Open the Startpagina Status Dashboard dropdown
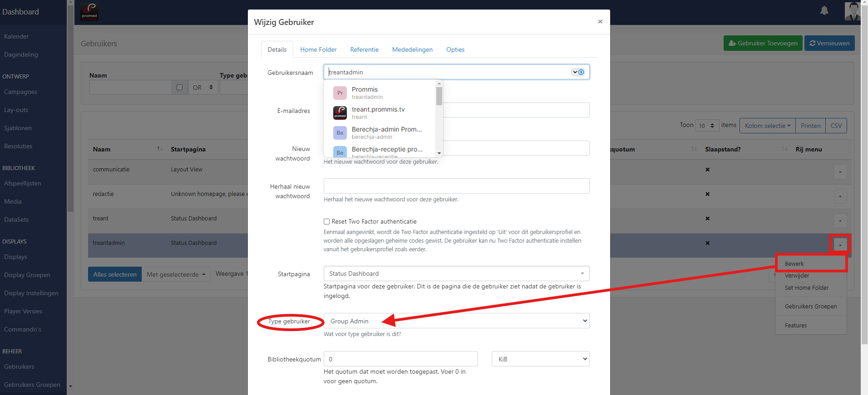Screen dimensions: 868x395 tap(456, 273)
